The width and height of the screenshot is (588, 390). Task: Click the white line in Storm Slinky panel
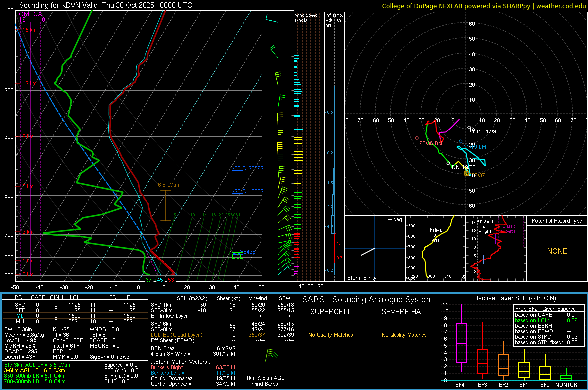(368, 252)
